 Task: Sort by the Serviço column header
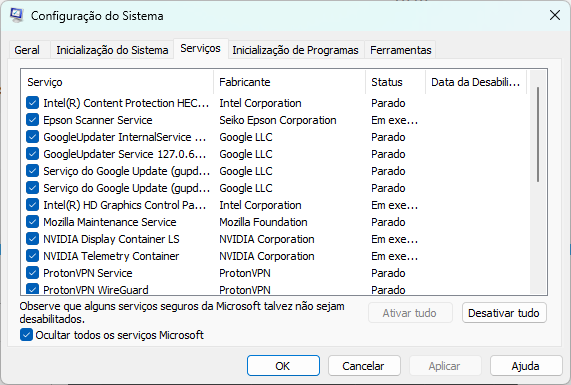[x=118, y=82]
